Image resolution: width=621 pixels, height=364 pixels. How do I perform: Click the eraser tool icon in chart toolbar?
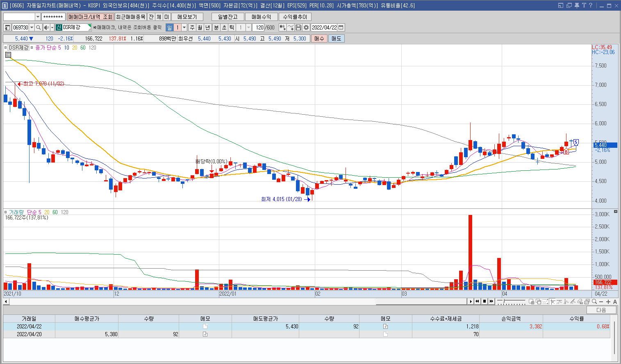click(580, 301)
